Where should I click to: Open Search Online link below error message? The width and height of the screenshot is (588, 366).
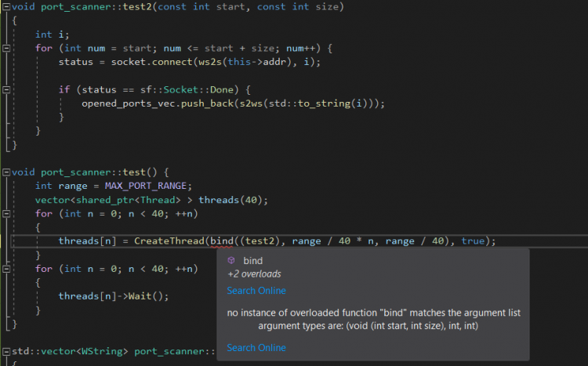click(x=256, y=348)
